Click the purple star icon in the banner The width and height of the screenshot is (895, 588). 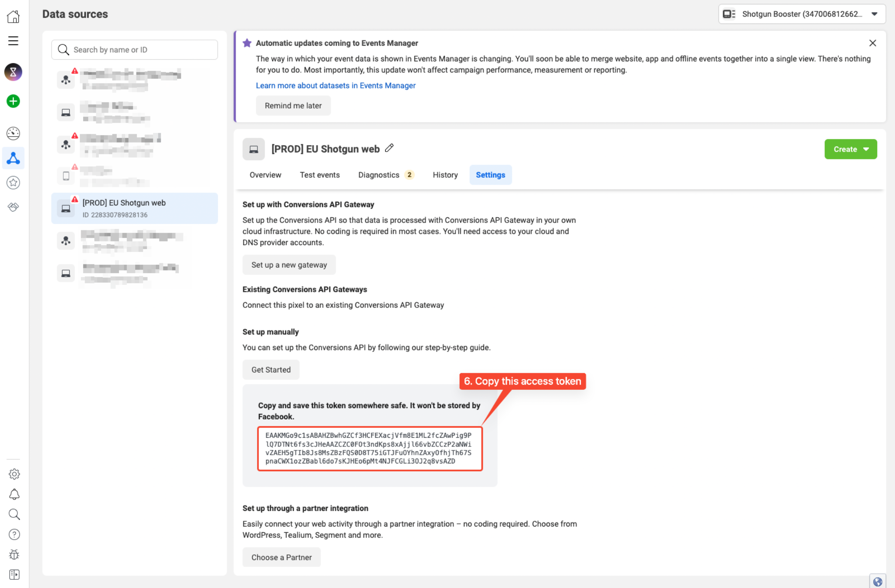247,43
